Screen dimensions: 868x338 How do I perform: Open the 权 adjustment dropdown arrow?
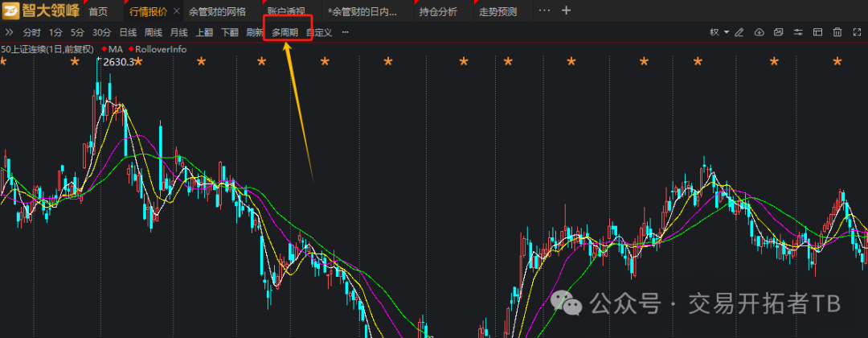tap(727, 33)
